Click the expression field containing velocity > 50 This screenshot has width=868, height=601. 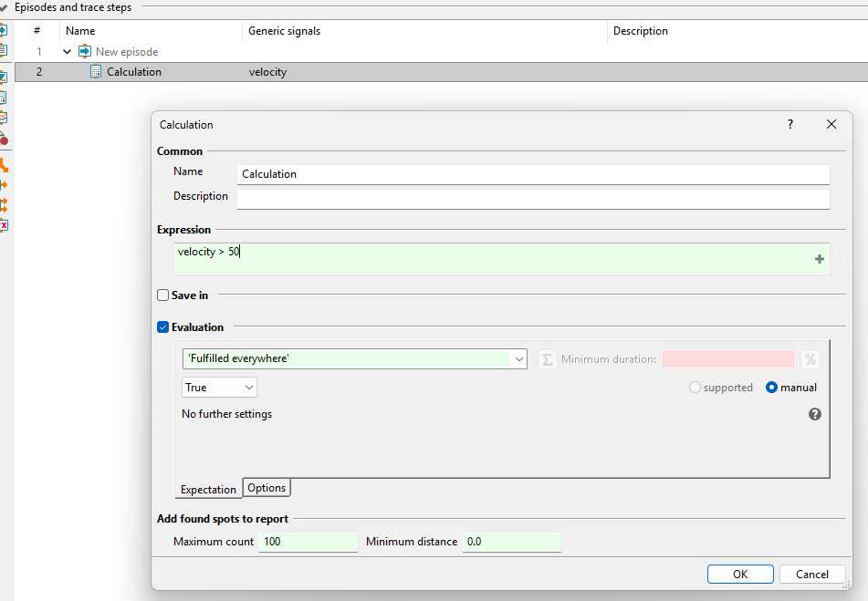(x=501, y=259)
